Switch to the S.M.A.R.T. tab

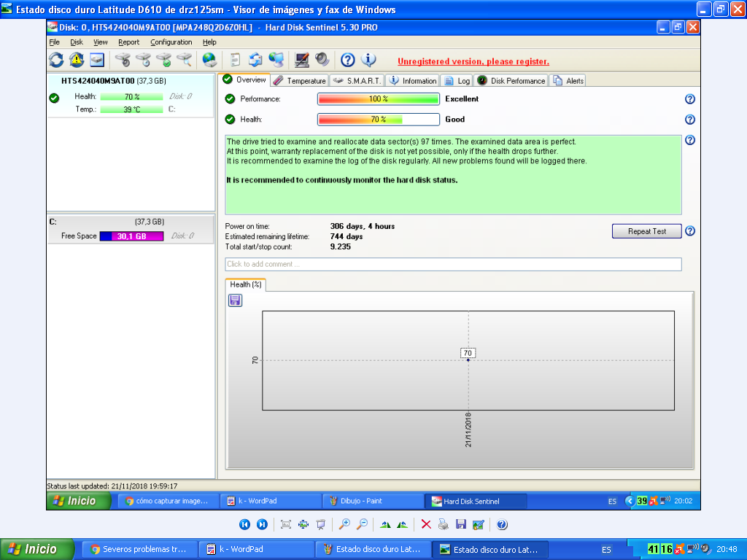click(357, 81)
